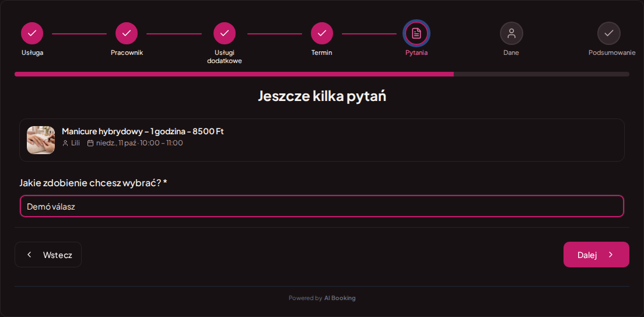This screenshot has height=317, width=644.
Task: Return to the Termin step circle
Action: (x=321, y=33)
